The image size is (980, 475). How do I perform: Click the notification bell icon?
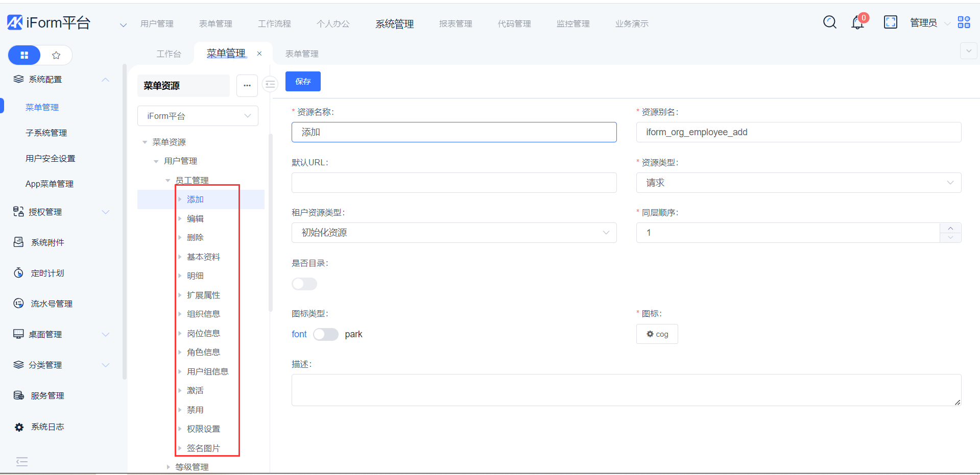pos(858,22)
